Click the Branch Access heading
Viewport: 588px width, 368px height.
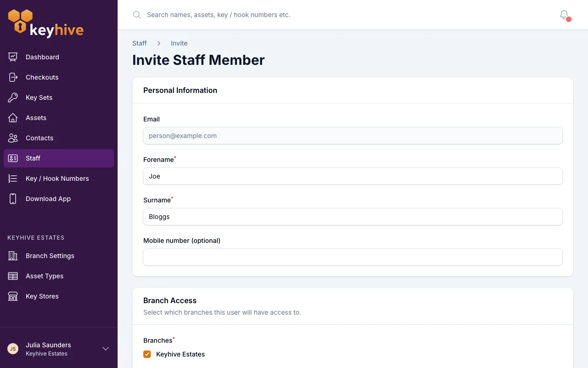[x=170, y=300]
